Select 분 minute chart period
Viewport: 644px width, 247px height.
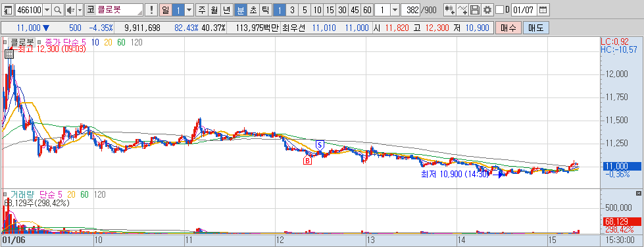coord(240,10)
